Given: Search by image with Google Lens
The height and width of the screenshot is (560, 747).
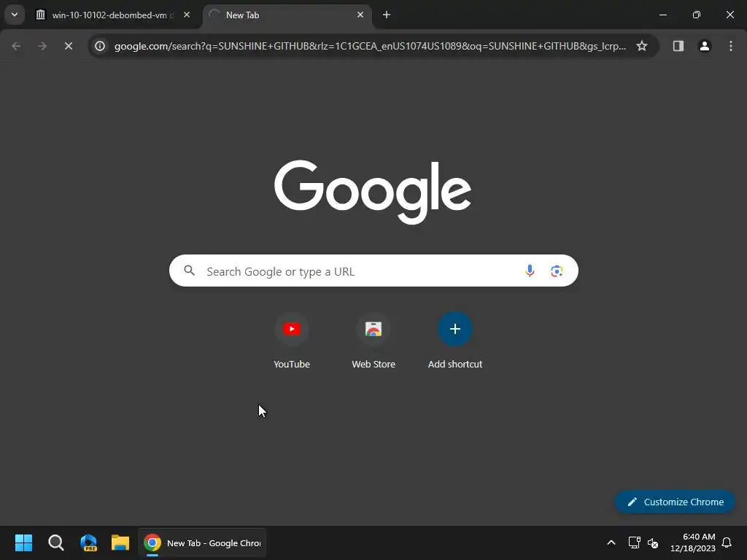Looking at the screenshot, I should pyautogui.click(x=557, y=271).
